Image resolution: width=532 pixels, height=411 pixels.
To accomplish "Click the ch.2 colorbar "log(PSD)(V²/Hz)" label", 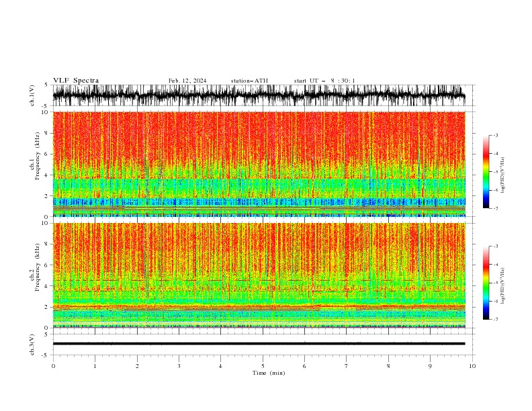I will 503,285.
